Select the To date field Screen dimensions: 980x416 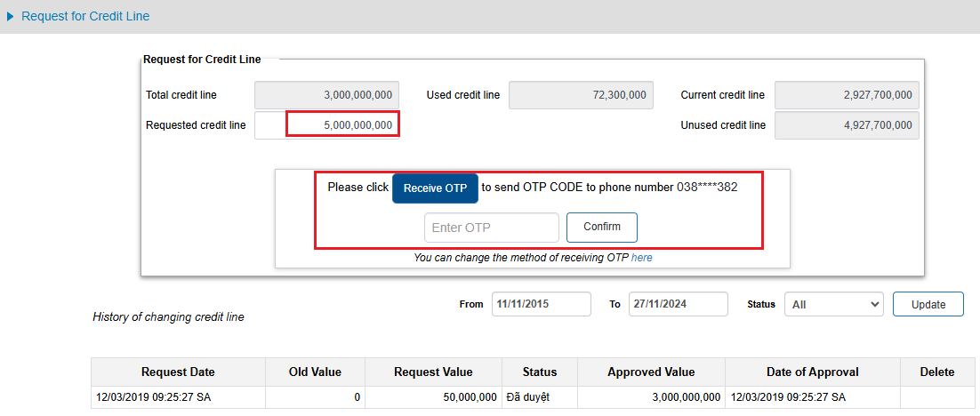[679, 304]
